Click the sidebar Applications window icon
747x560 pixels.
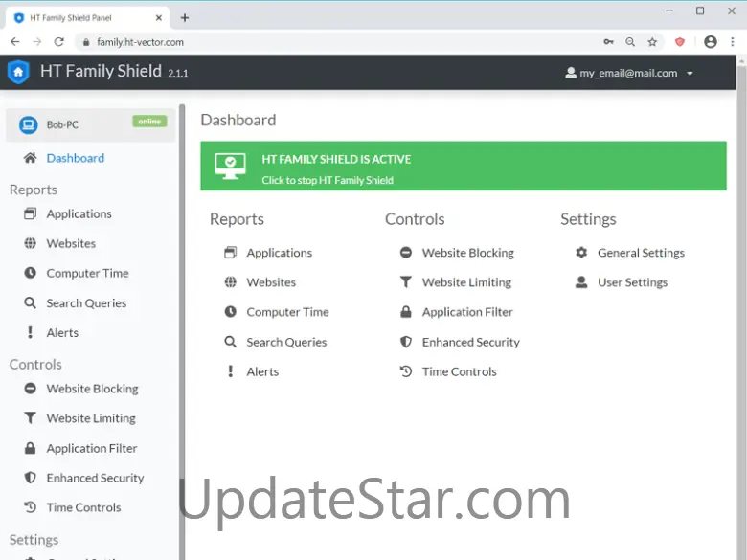click(30, 213)
